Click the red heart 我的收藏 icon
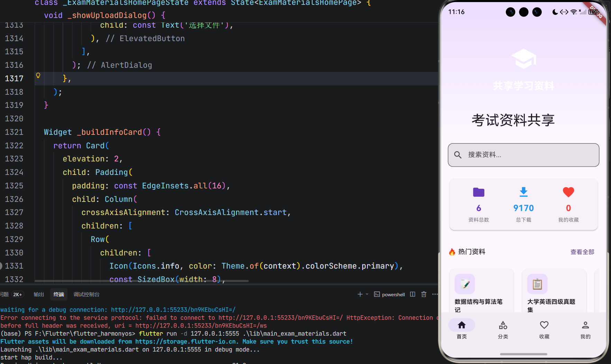This screenshot has width=611, height=364. click(568, 192)
